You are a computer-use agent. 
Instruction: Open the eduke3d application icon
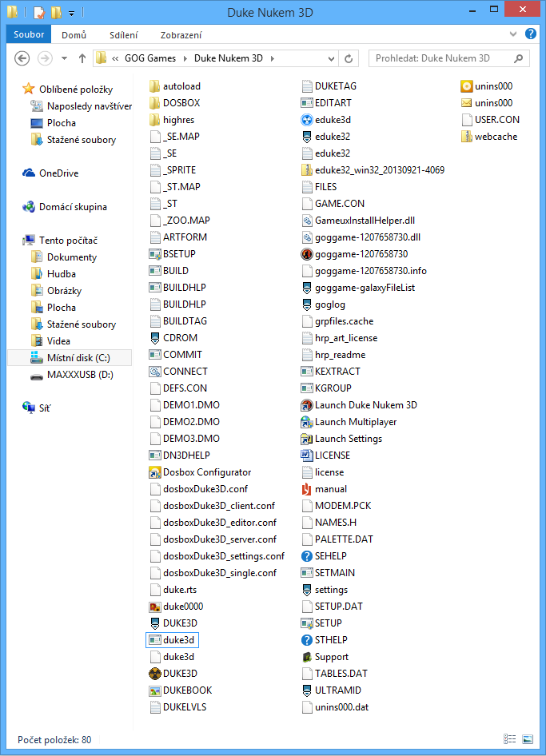coord(307,120)
